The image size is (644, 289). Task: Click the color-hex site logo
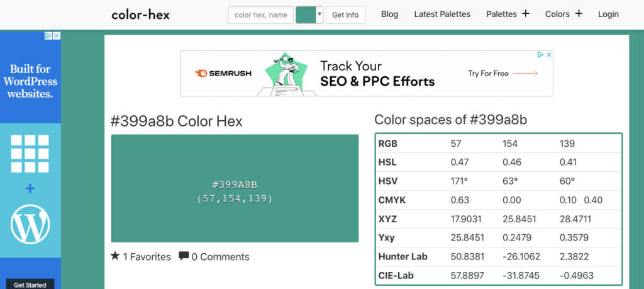click(140, 14)
